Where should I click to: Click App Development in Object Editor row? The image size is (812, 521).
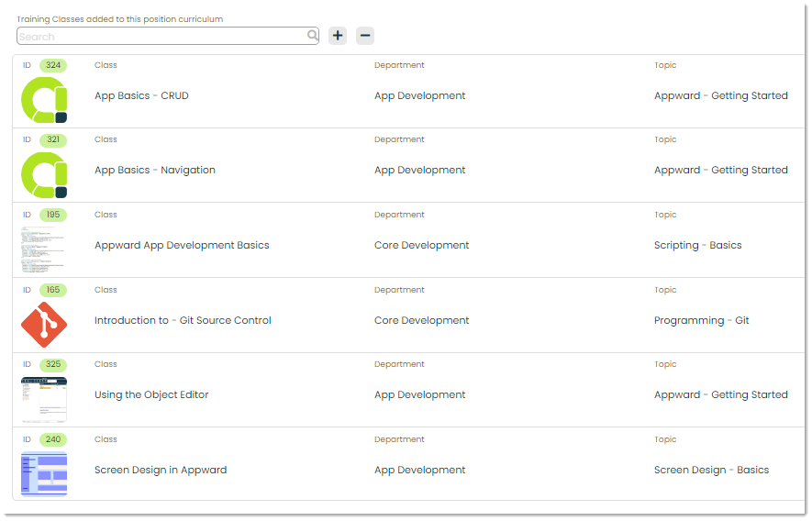click(420, 395)
